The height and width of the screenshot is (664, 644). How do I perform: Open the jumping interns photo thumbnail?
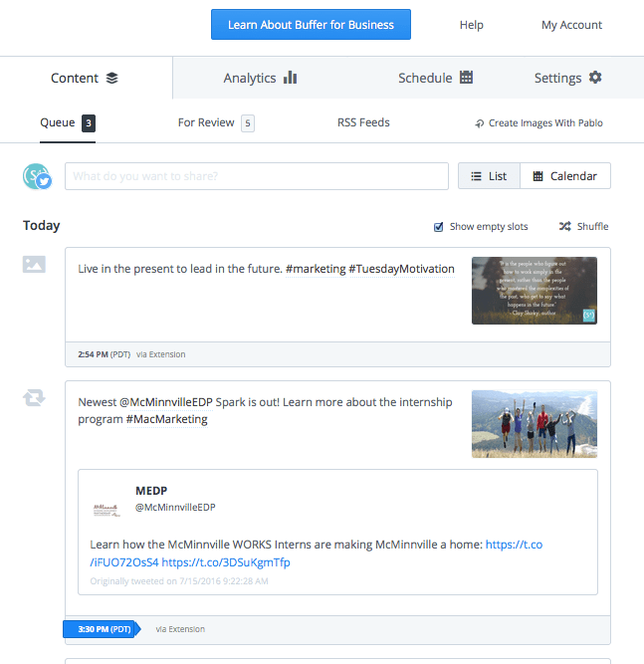click(535, 424)
